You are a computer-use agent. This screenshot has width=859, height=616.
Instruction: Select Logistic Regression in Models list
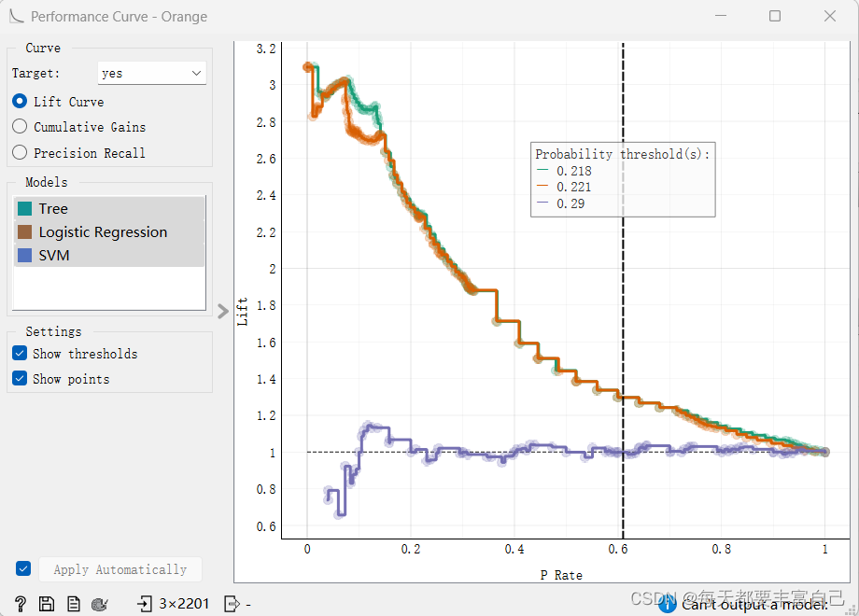coord(103,232)
